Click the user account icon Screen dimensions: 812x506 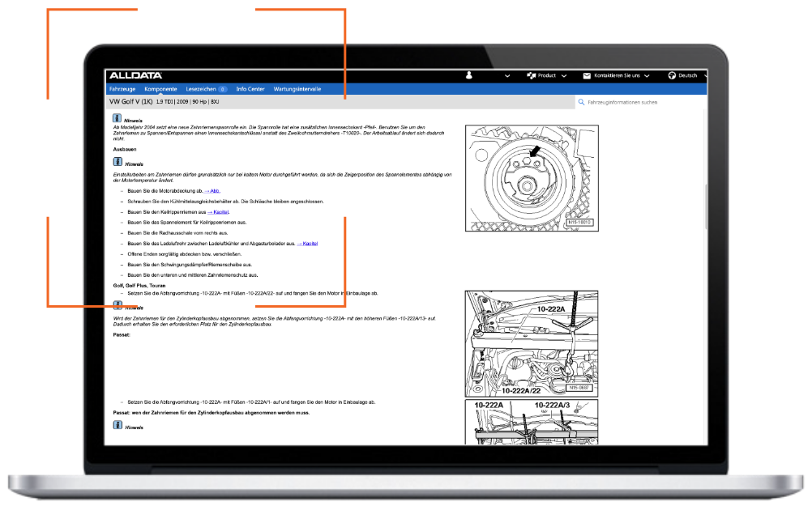468,75
